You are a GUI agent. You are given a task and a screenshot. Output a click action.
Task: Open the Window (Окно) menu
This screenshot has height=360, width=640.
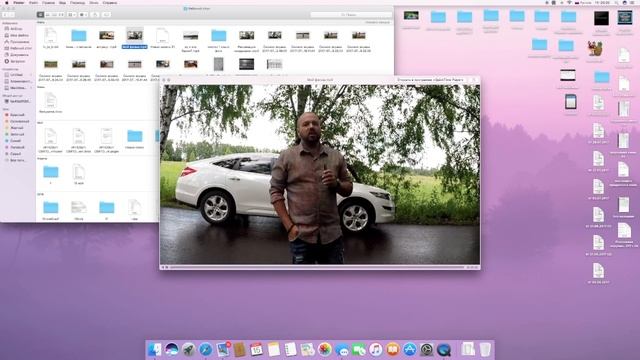click(x=94, y=2)
